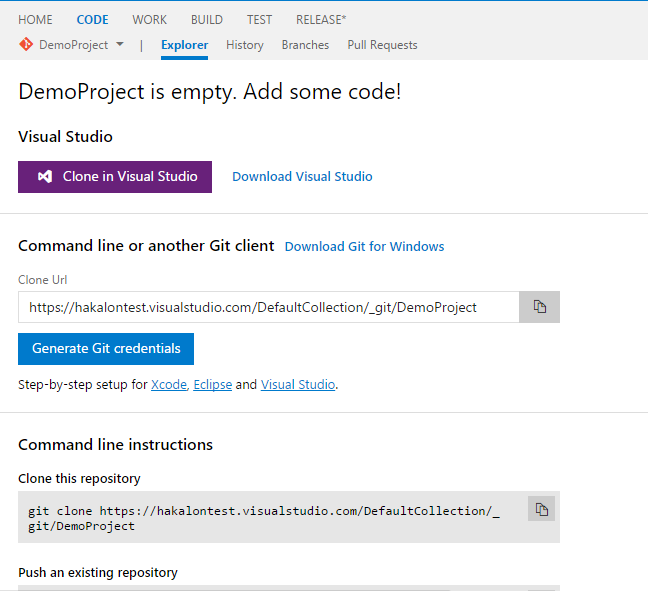Open the CODE hub

(x=92, y=20)
